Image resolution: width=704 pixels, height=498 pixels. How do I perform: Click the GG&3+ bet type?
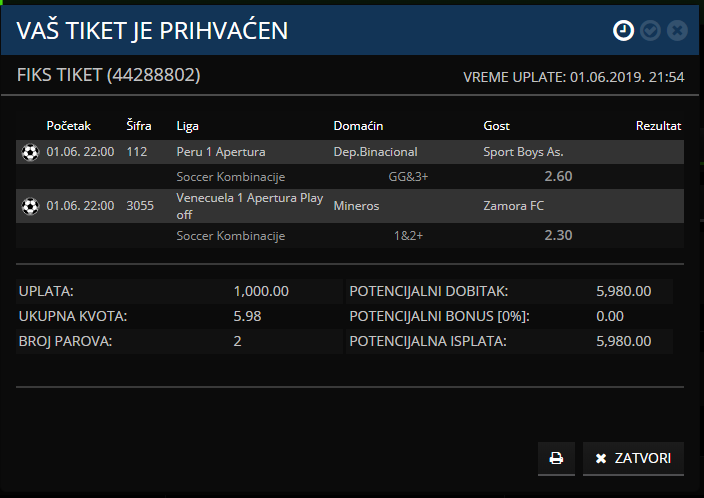(x=408, y=177)
